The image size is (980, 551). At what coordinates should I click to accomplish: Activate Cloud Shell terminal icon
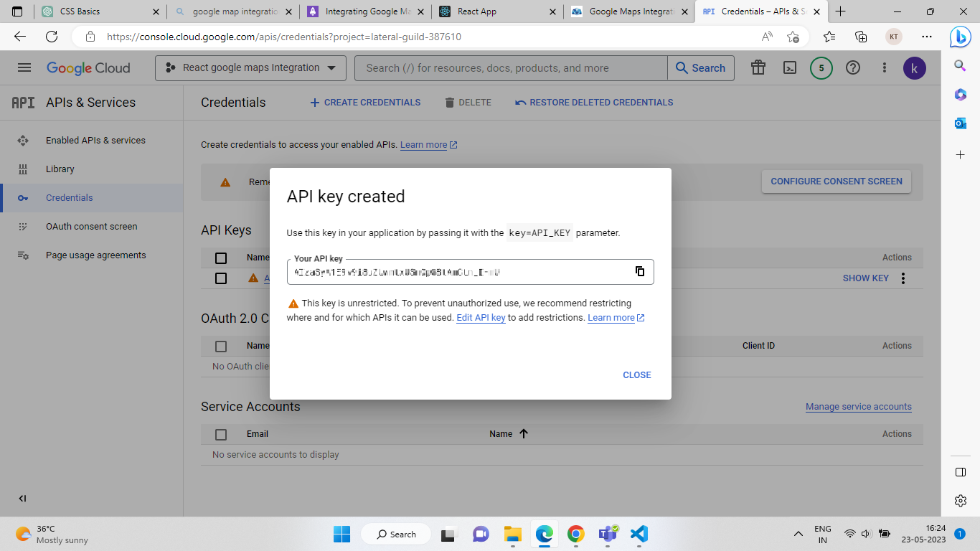tap(789, 68)
